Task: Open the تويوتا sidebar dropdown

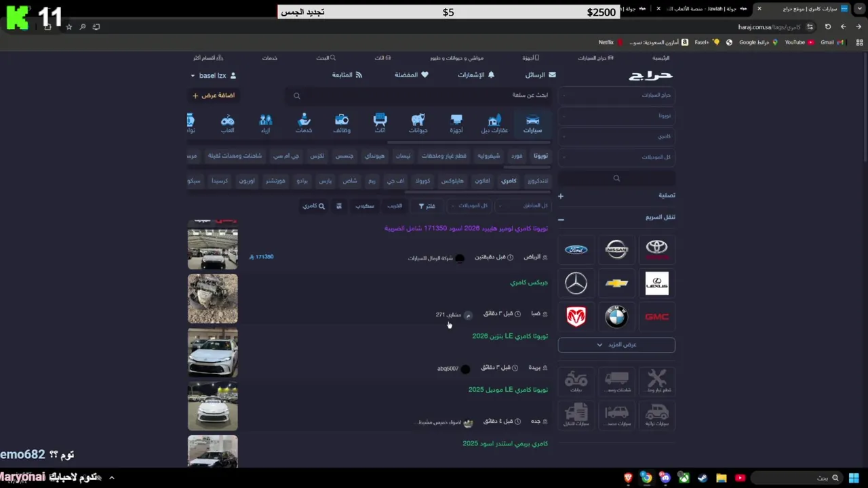Action: pyautogui.click(x=616, y=116)
